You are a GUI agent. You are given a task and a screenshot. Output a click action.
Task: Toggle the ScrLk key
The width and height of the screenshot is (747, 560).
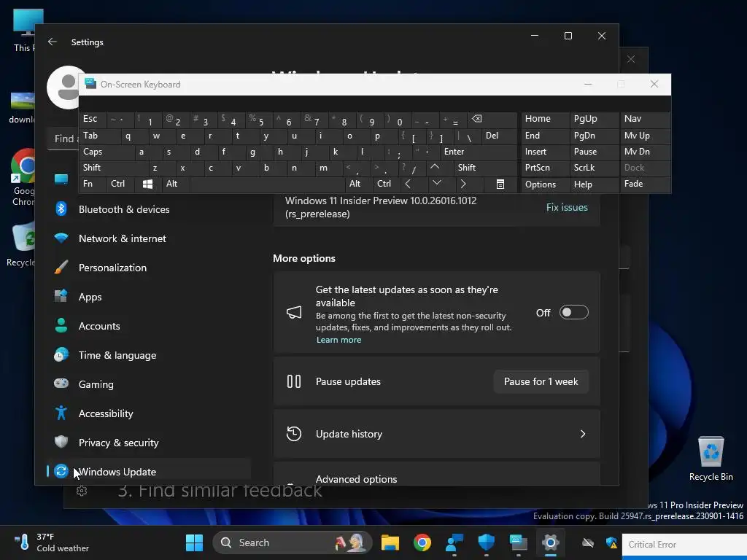coord(594,168)
